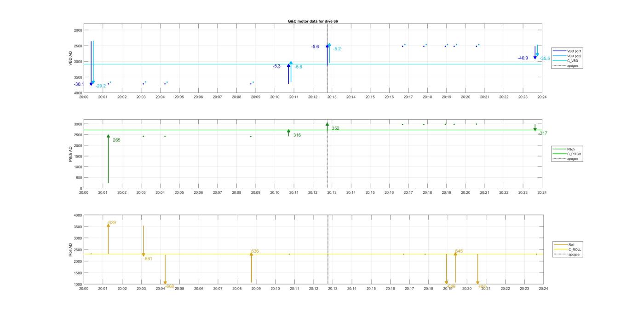Select the "265" pitch data label
The height and width of the screenshot is (319, 644).
click(x=116, y=140)
